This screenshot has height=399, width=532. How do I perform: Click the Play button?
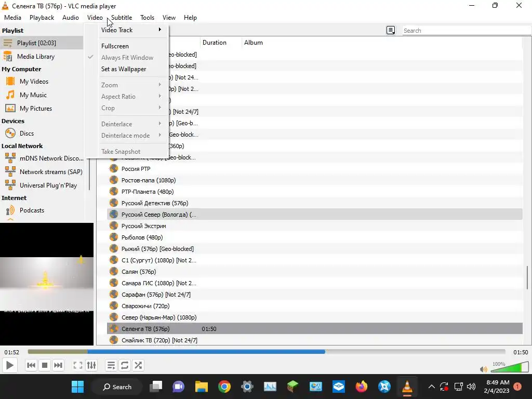coord(9,365)
